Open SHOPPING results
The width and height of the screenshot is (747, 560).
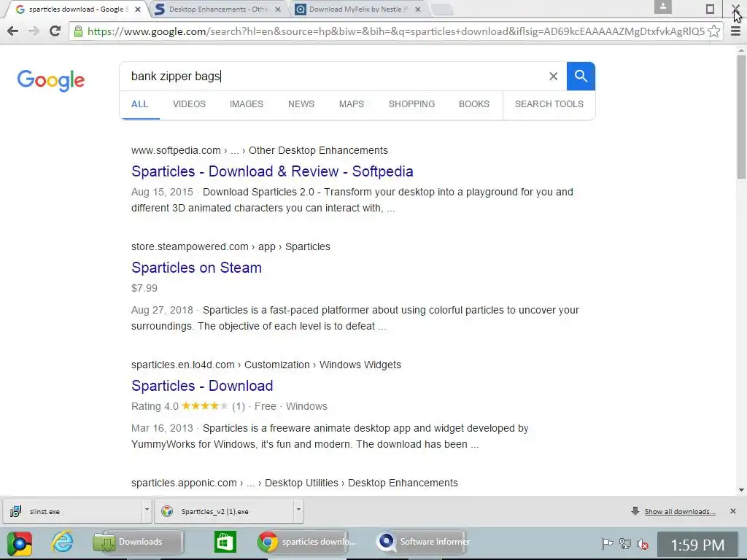click(x=411, y=104)
